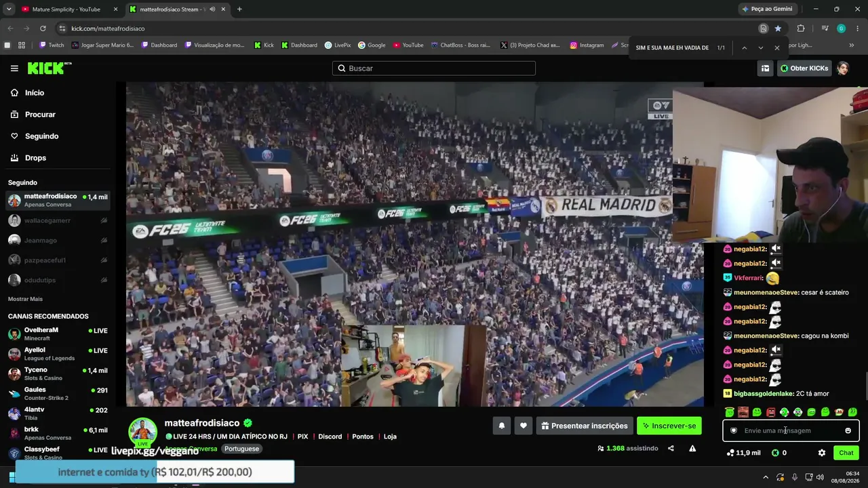868x488 pixels.
Task: Open followed channel matteafrodisiaco in sidebar
Action: coord(58,201)
